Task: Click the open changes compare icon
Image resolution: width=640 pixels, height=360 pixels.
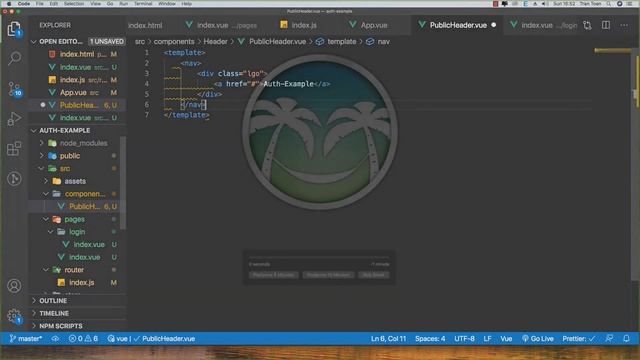Action: point(587,25)
